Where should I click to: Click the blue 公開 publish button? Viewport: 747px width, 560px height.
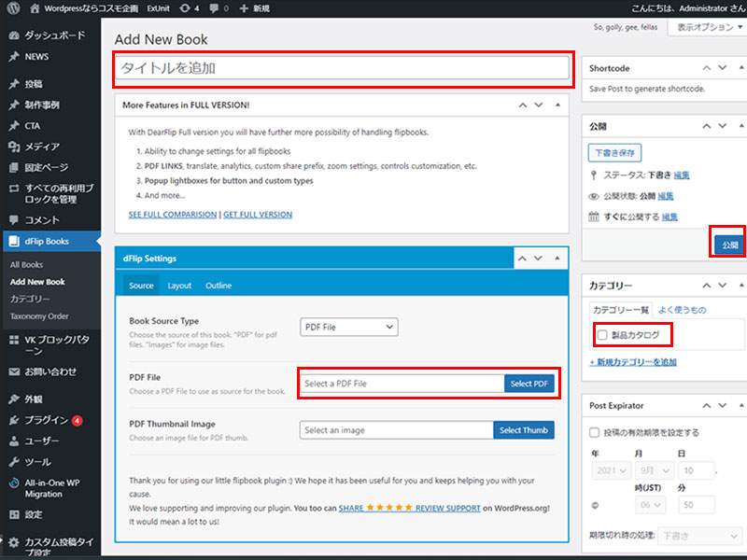click(728, 245)
